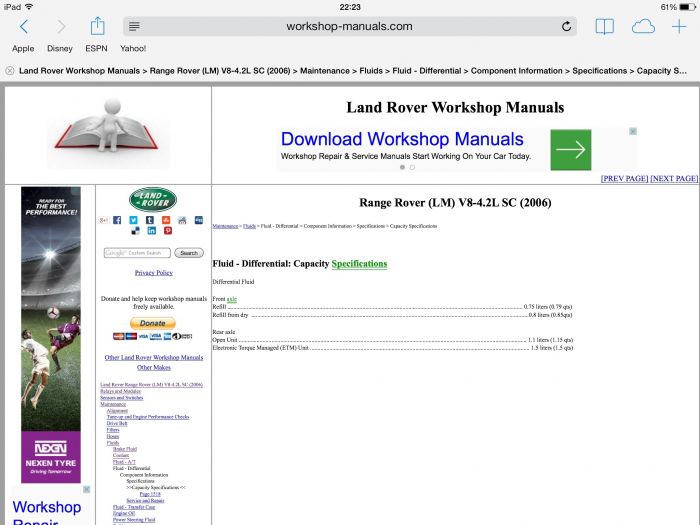Viewport: 700px width, 525px height.
Task: Share via Delicious icon
Action: pos(135,230)
